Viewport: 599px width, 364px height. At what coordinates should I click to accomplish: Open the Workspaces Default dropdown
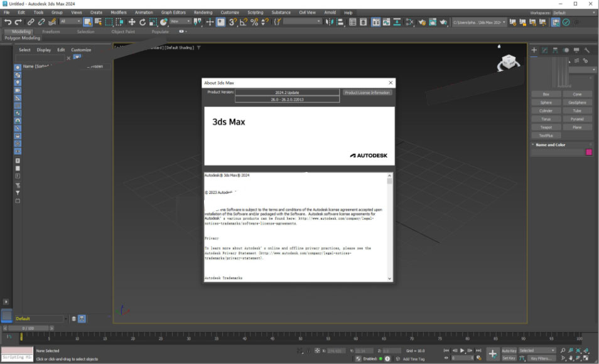(574, 13)
